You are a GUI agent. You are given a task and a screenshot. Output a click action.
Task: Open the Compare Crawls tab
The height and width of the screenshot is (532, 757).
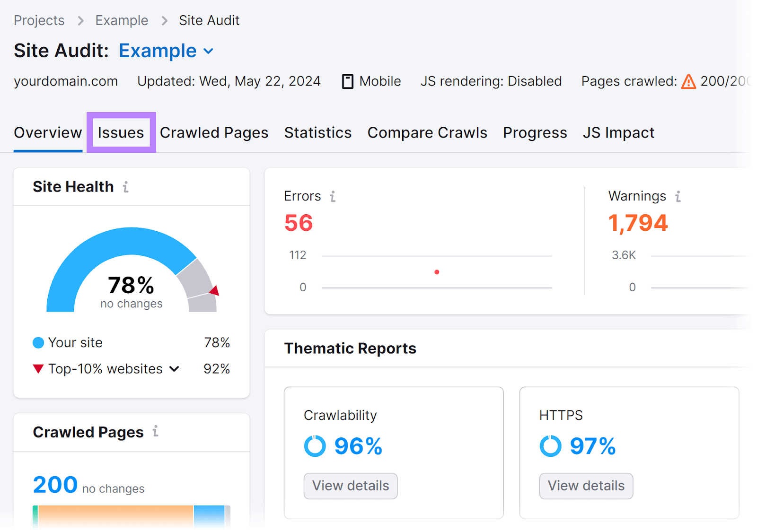coord(427,133)
